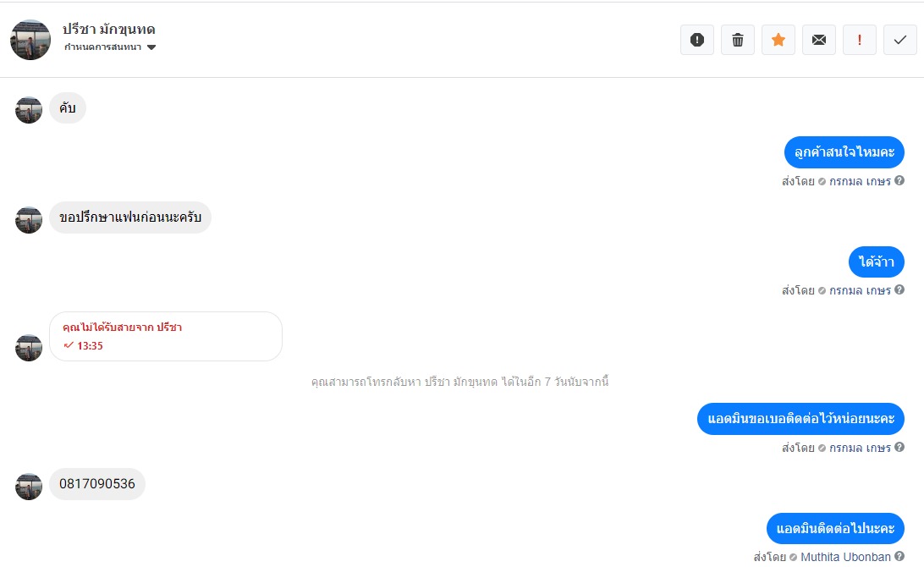Open ปรีชา มักขุนทด's header profile picture
The width and height of the screenshot is (924, 567).
(x=30, y=40)
